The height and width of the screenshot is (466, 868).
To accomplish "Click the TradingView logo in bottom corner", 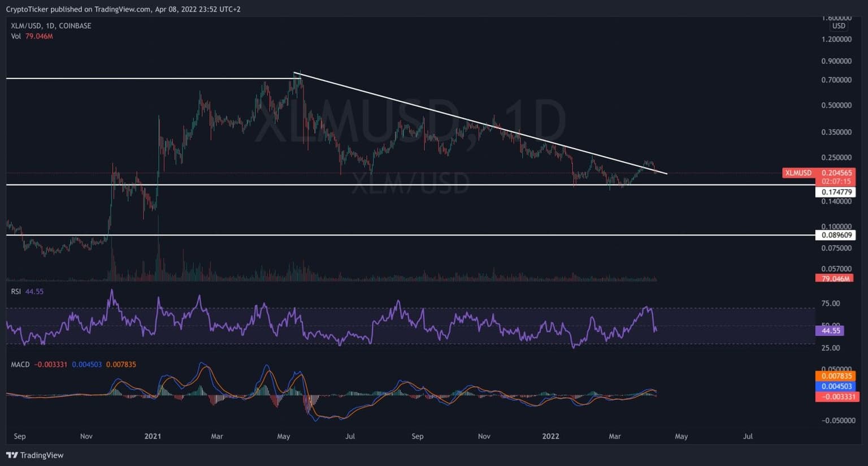I will [x=34, y=455].
